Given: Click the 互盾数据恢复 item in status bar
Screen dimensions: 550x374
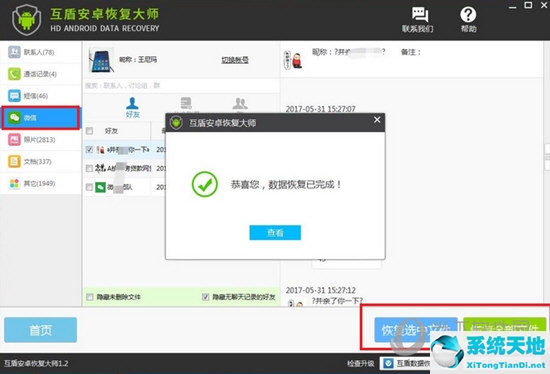Looking at the screenshot, I should point(406,363).
